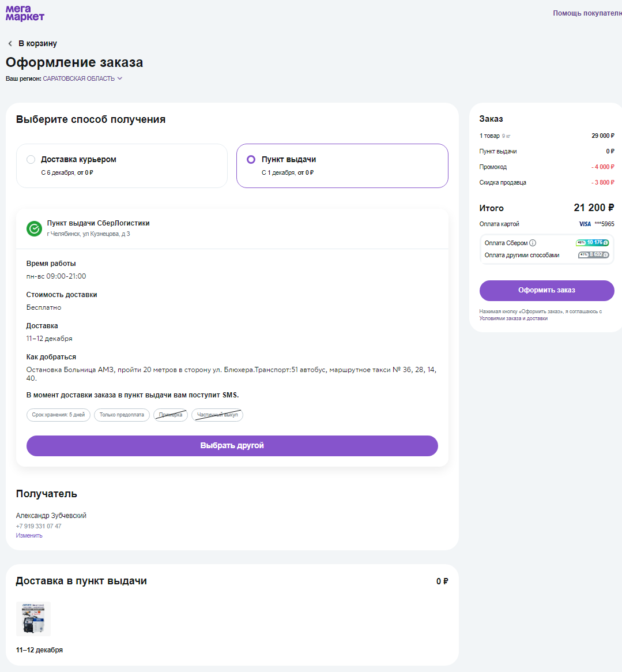Click Изменить link under recipient
Viewport: 622px width, 672px height.
[x=29, y=535]
